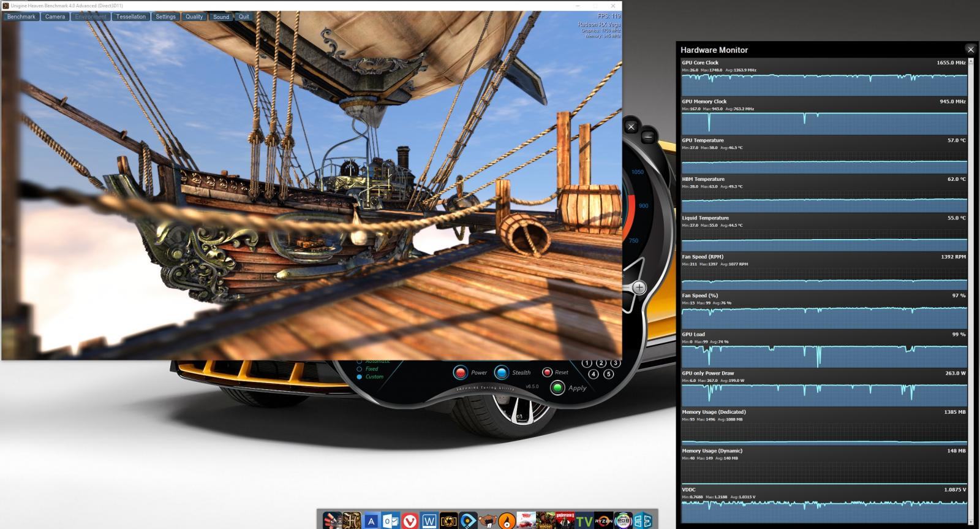Load TriXX profile slot 1

[x=587, y=363]
